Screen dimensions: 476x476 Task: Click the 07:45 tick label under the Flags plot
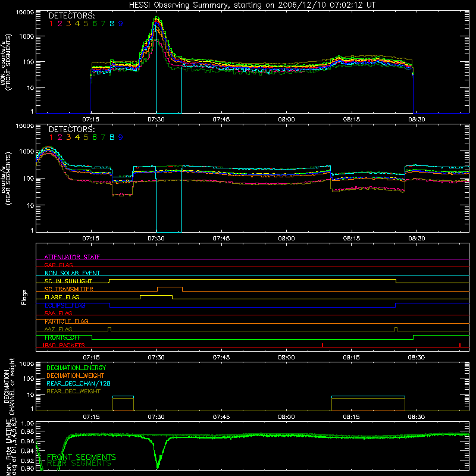221,358
